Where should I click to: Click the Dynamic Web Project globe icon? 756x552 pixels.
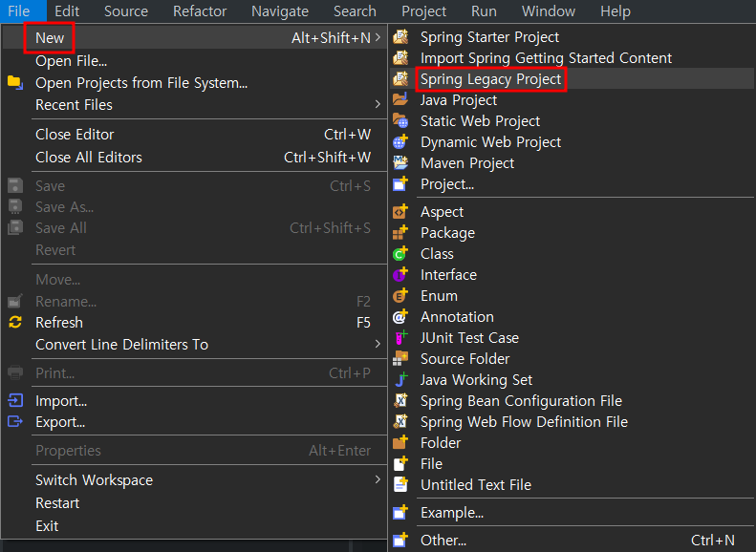pyautogui.click(x=400, y=142)
